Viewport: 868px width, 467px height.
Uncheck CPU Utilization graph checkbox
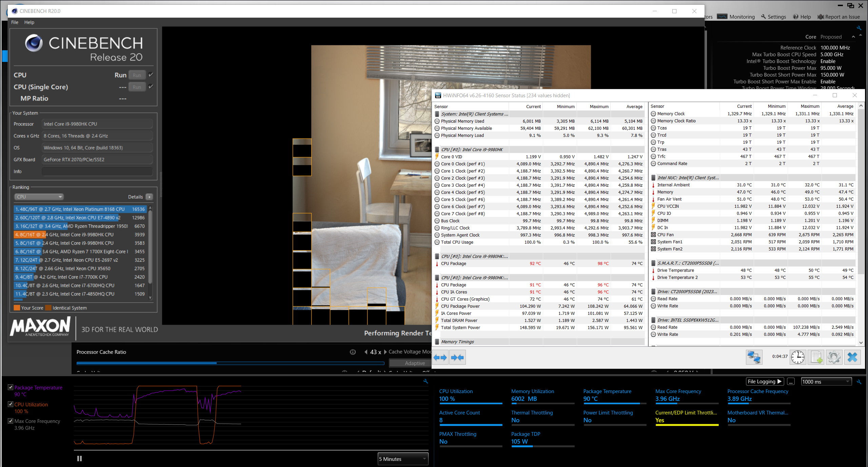click(11, 404)
